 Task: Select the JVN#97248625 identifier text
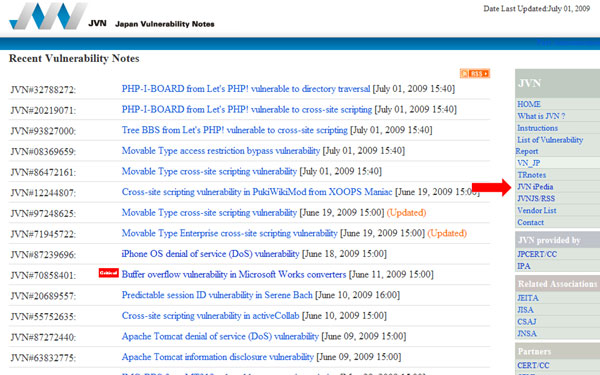pyautogui.click(x=43, y=214)
